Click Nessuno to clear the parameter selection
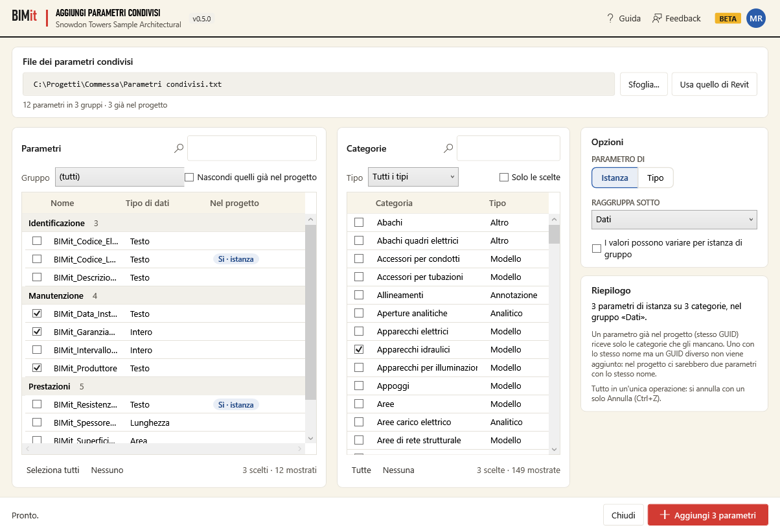 tap(107, 470)
